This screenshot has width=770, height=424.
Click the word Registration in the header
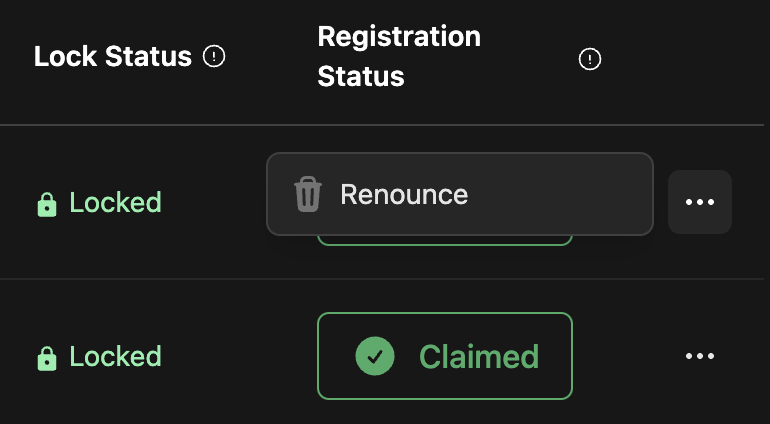[399, 37]
